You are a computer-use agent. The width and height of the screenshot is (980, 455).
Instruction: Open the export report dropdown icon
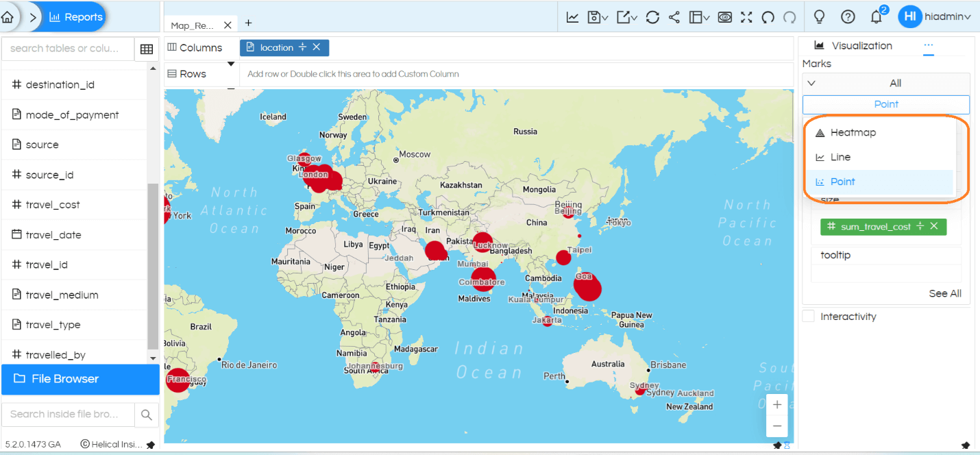tap(626, 17)
